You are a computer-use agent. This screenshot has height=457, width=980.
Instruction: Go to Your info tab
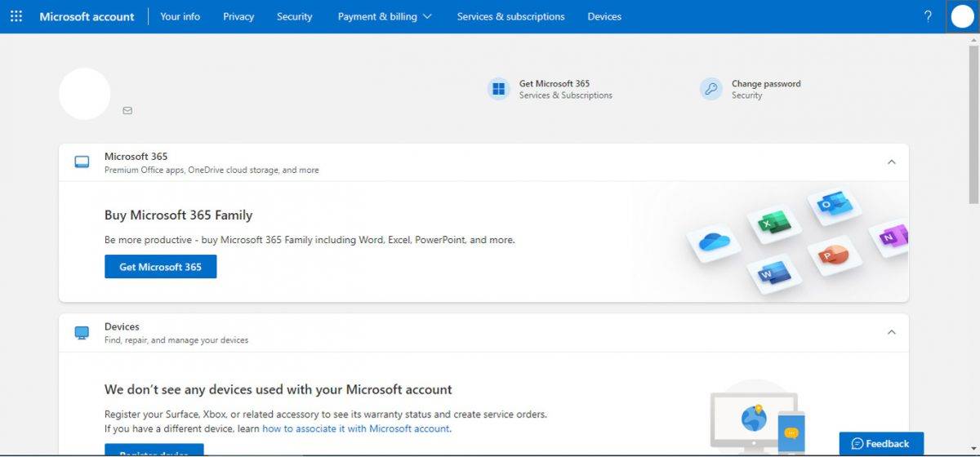pos(180,16)
